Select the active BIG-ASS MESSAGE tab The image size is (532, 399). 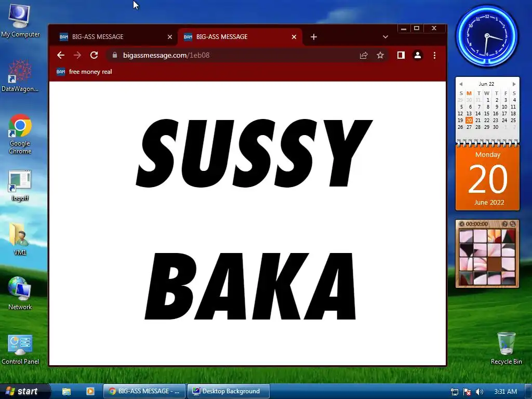click(239, 37)
